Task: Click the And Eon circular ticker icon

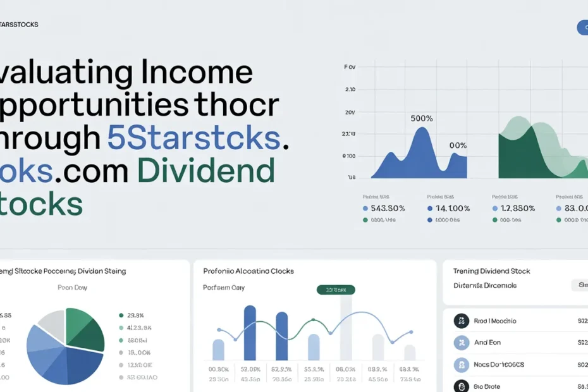Action: click(x=462, y=342)
